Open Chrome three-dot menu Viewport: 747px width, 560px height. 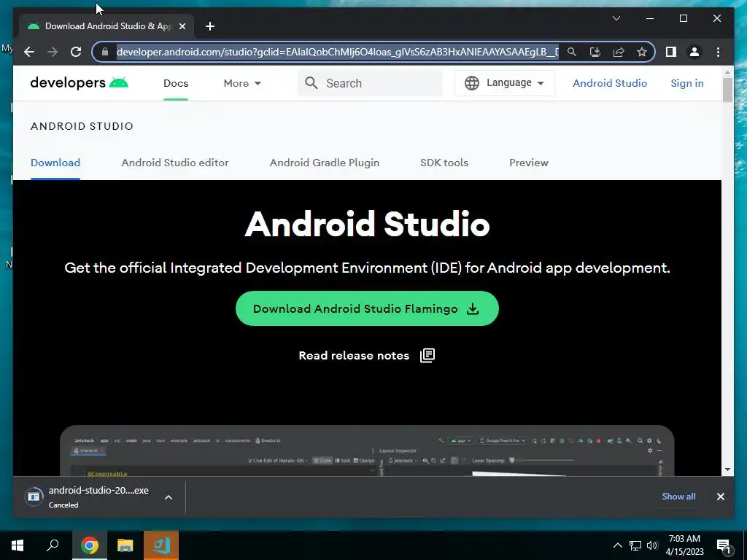click(x=718, y=52)
